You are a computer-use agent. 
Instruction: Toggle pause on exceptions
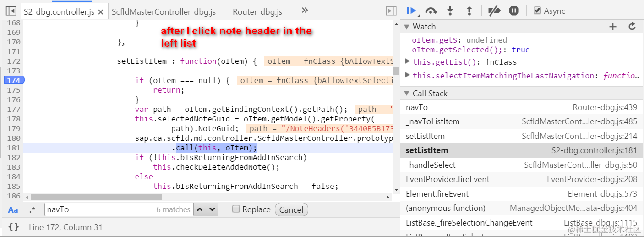coord(514,11)
